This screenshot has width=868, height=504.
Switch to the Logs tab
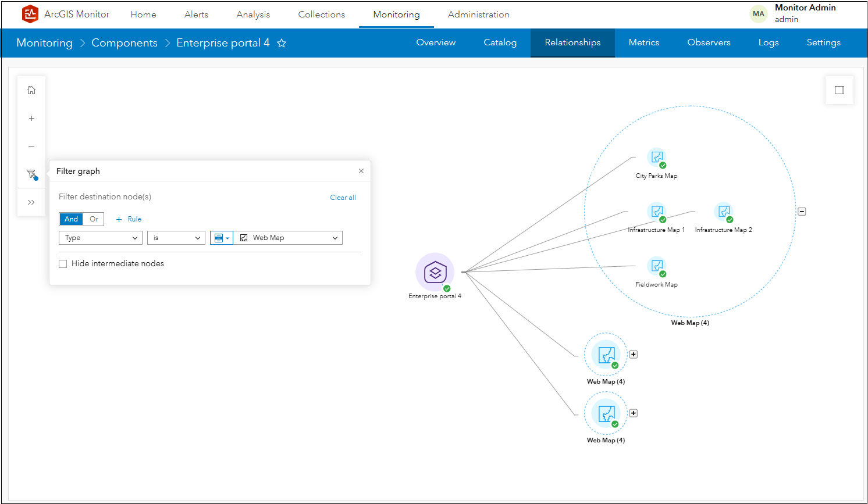[x=769, y=42]
